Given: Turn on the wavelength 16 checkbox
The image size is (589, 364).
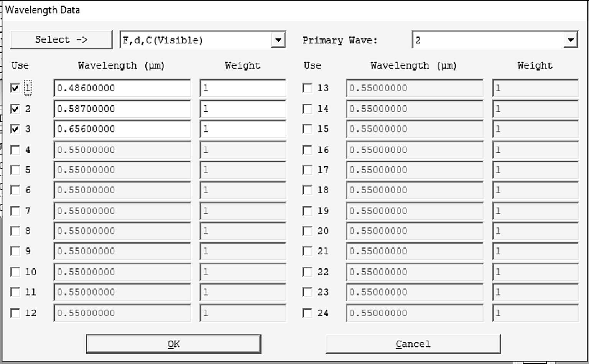Looking at the screenshot, I should click(x=307, y=150).
